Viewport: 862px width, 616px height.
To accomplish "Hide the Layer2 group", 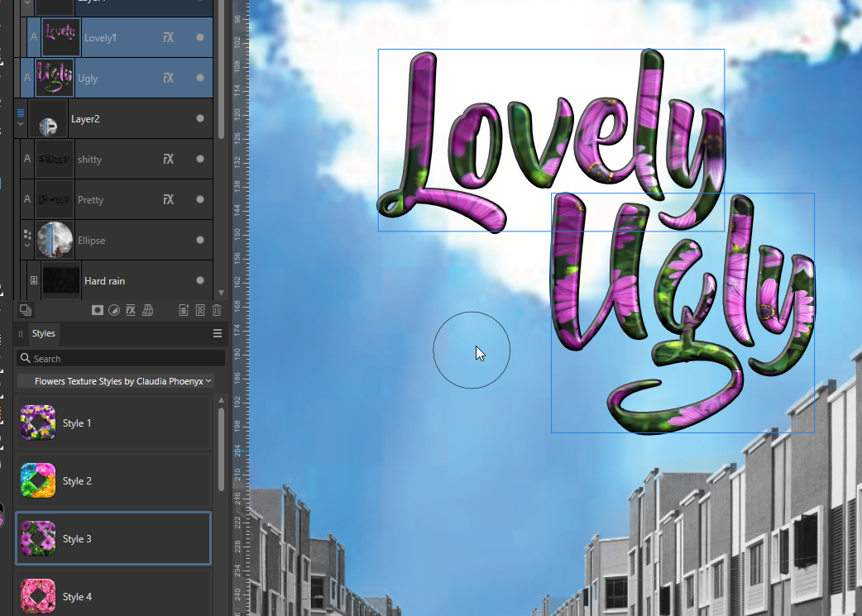I will [x=200, y=118].
